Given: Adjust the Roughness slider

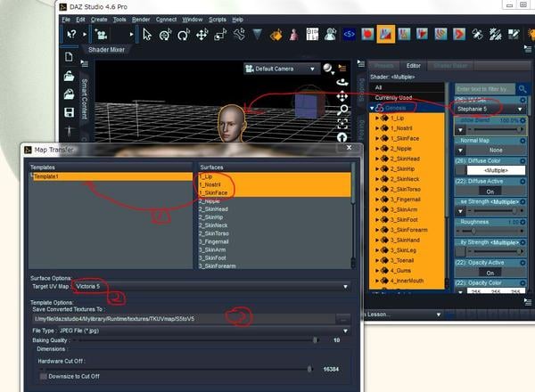Looking at the screenshot, I should (x=490, y=232).
